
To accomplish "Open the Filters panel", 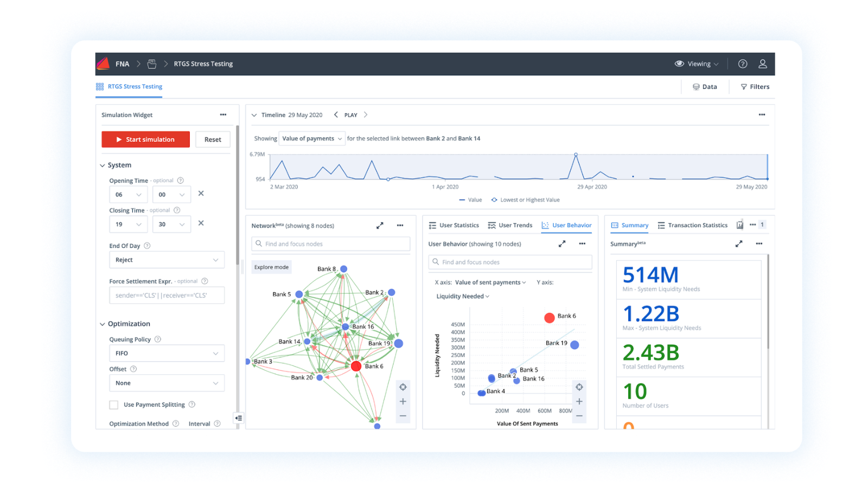I will click(755, 87).
